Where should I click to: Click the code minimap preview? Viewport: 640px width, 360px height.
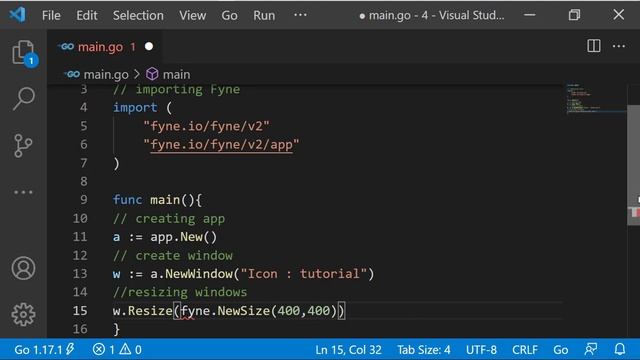(596, 98)
